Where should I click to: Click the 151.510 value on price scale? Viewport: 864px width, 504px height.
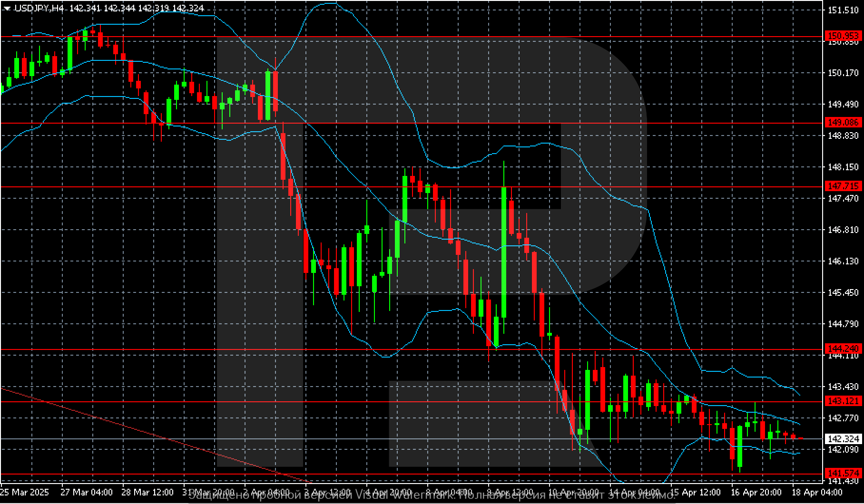844,10
